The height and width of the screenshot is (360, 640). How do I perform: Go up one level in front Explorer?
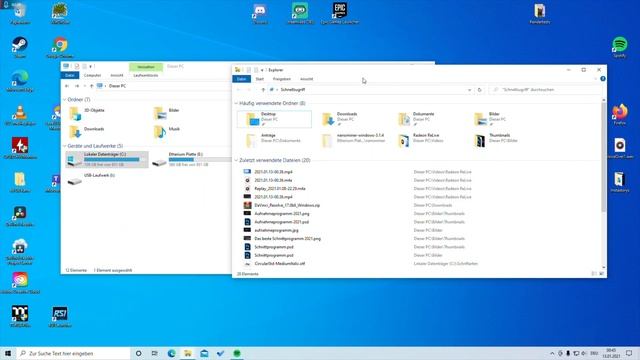coord(263,90)
